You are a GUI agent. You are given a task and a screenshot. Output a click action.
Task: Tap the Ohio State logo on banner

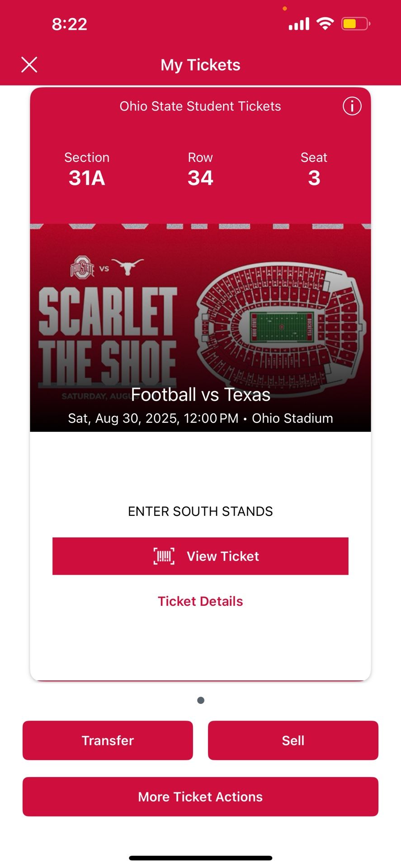(82, 268)
